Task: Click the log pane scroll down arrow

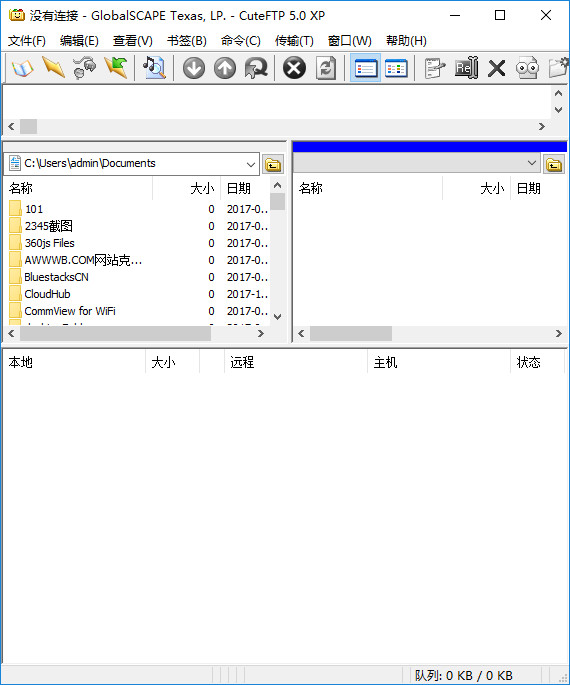Action: tap(558, 110)
